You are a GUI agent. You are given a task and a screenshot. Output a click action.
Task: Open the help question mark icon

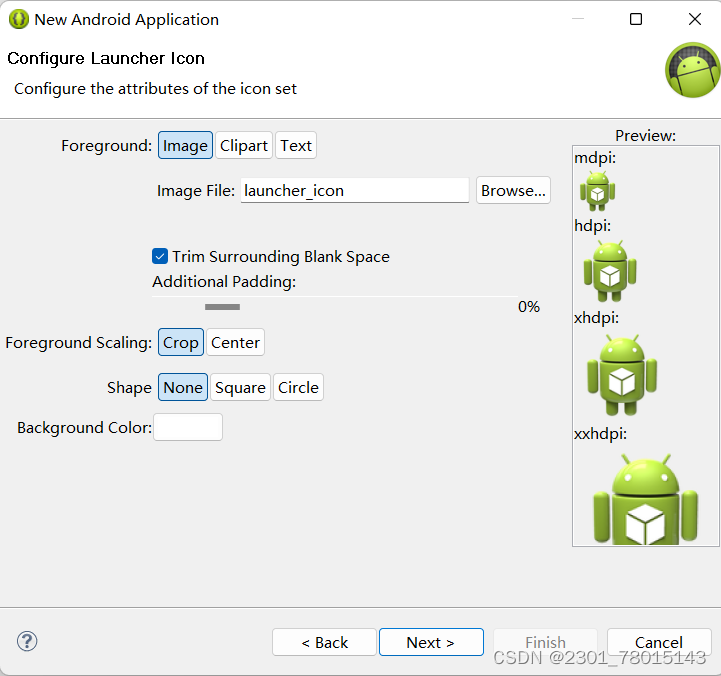click(27, 641)
